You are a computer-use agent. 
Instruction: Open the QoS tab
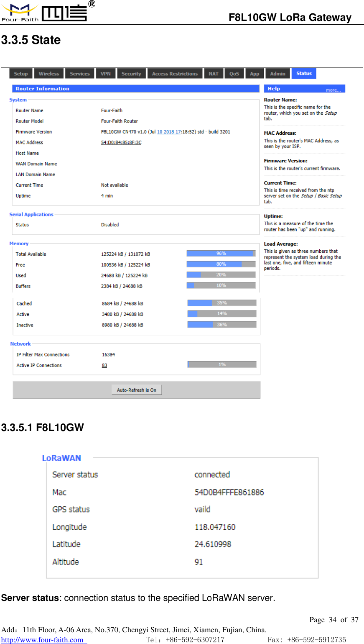(x=234, y=73)
